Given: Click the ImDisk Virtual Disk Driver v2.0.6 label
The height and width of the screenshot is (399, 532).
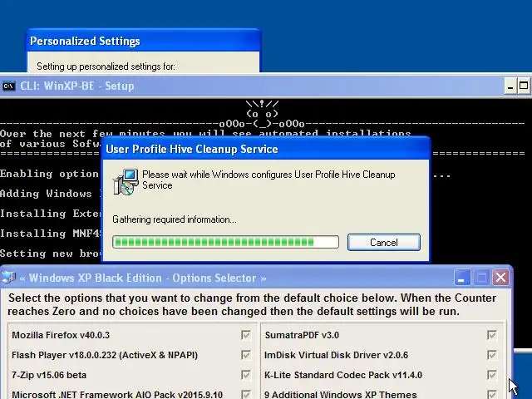Looking at the screenshot, I should (336, 355).
